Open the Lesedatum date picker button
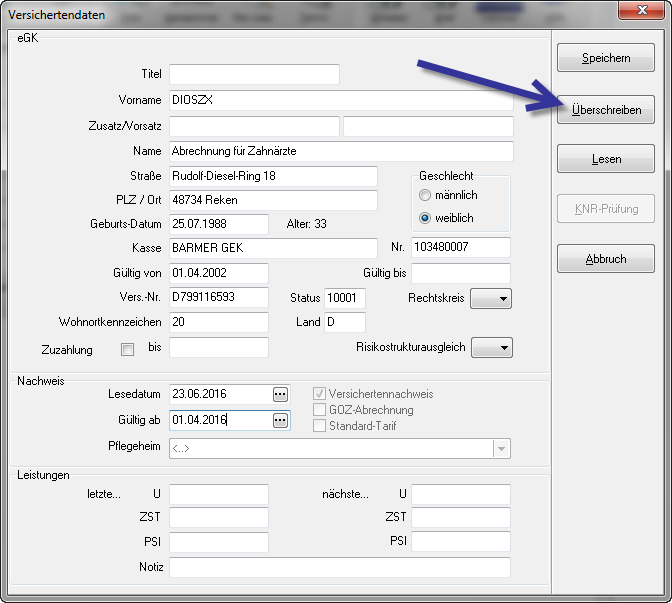The width and height of the screenshot is (672, 603). tap(280, 394)
